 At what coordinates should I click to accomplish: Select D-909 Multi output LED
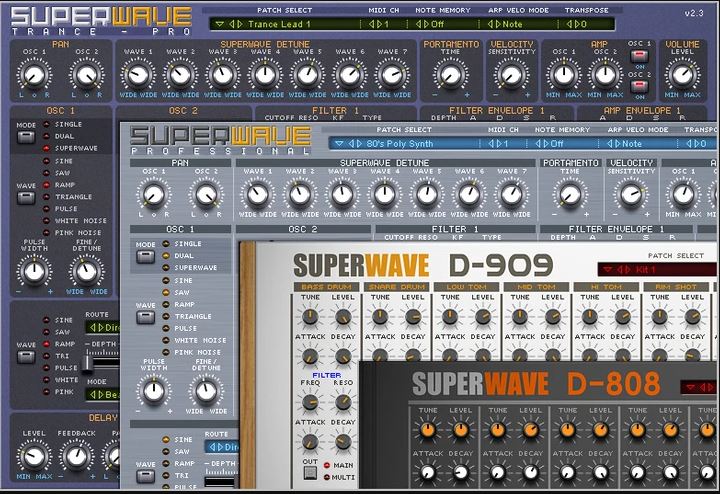[327, 477]
